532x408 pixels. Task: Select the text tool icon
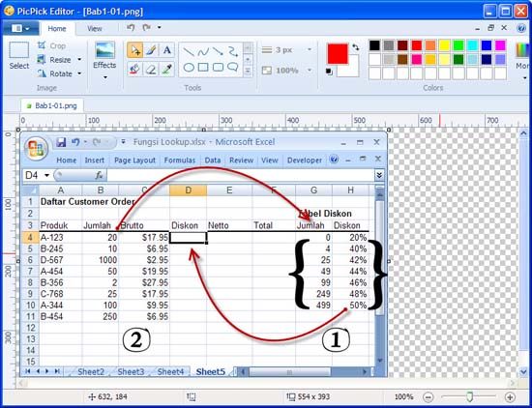click(x=167, y=50)
